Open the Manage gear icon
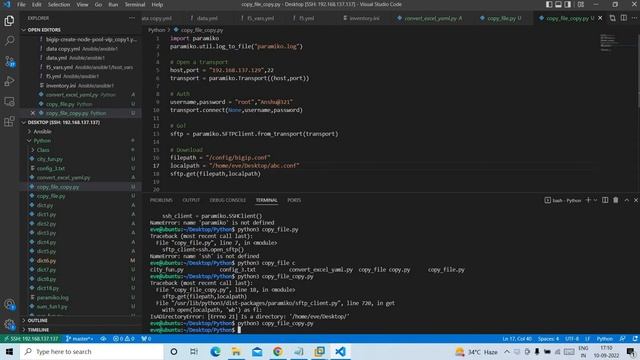This screenshot has height=360, width=640. pos(9,324)
